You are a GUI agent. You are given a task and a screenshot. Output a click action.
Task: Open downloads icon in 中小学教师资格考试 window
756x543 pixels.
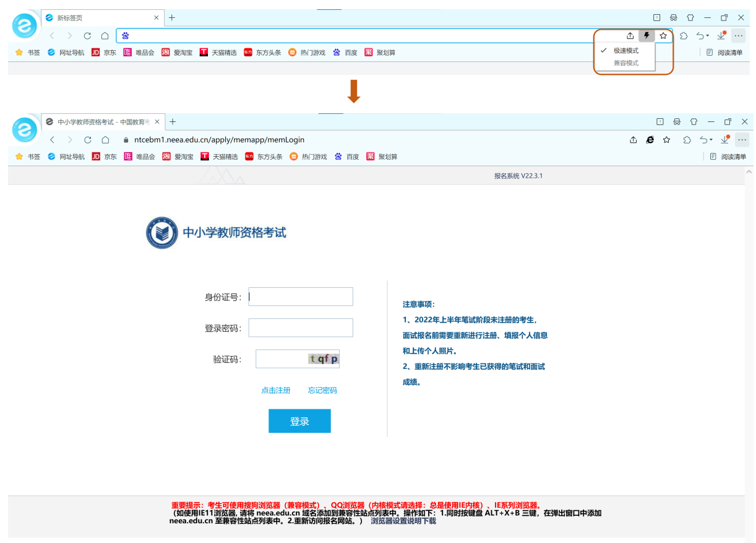point(724,140)
